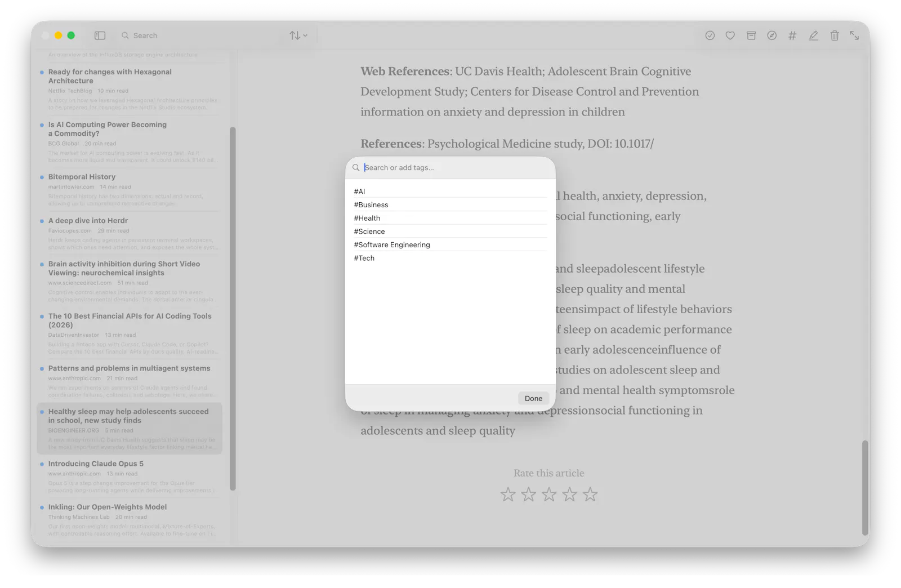The image size is (901, 588).
Task: Click the yellow minimize window button
Action: [58, 35]
